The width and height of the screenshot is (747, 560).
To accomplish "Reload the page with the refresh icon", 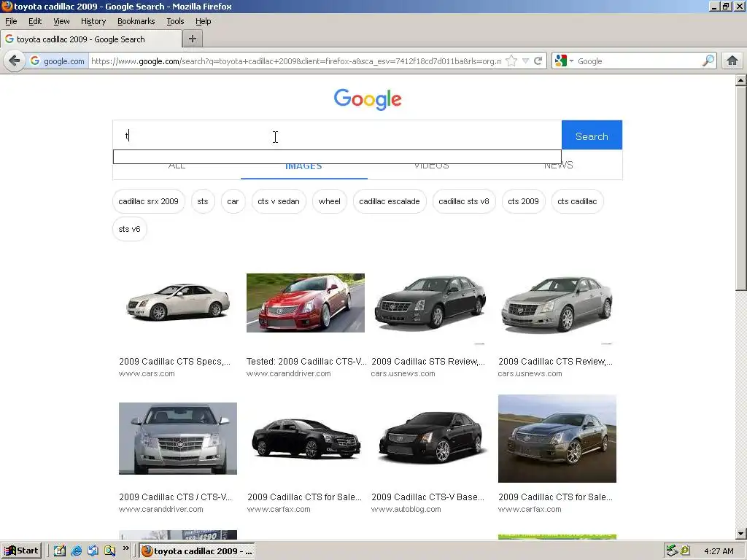I will (x=538, y=61).
